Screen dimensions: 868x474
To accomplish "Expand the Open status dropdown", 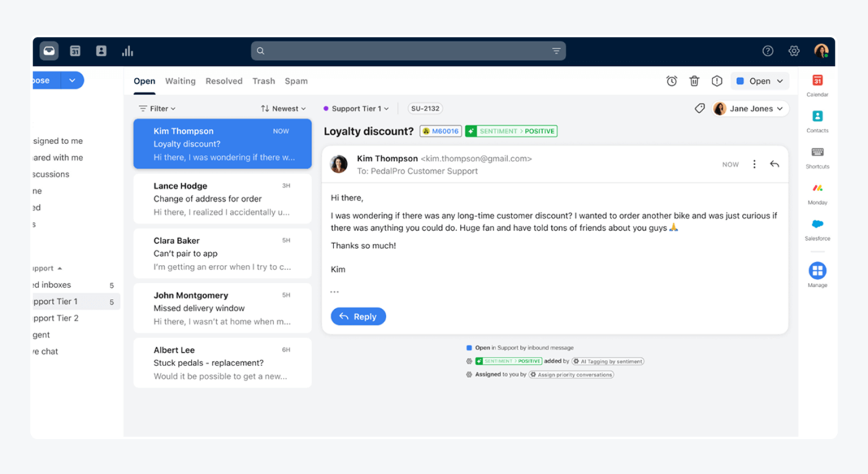I will [x=759, y=81].
